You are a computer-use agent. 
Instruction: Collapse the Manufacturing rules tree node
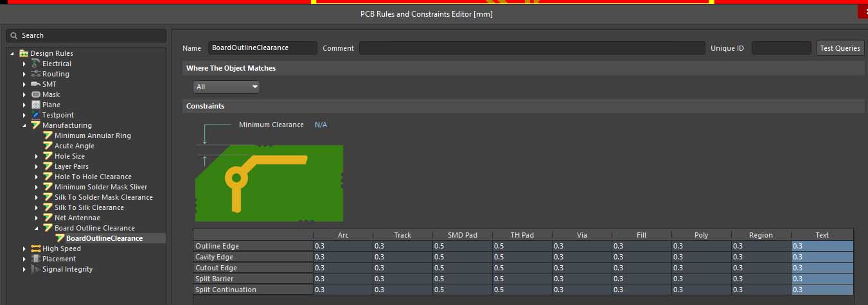(x=24, y=125)
